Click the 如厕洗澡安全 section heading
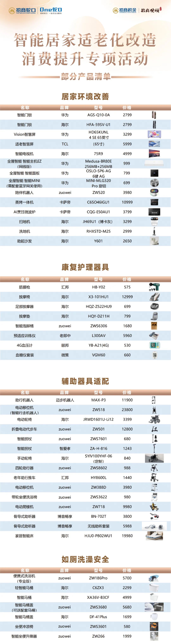171x644 pixels. [85, 559]
